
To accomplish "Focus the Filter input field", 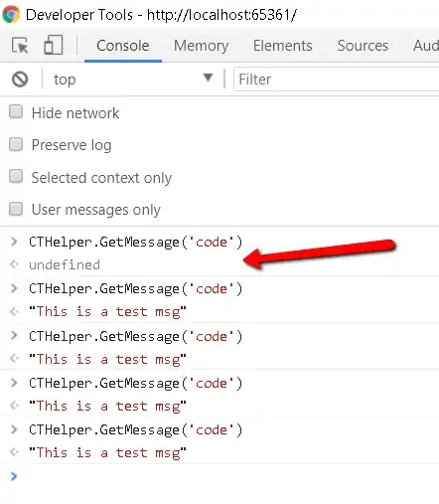I will point(336,80).
